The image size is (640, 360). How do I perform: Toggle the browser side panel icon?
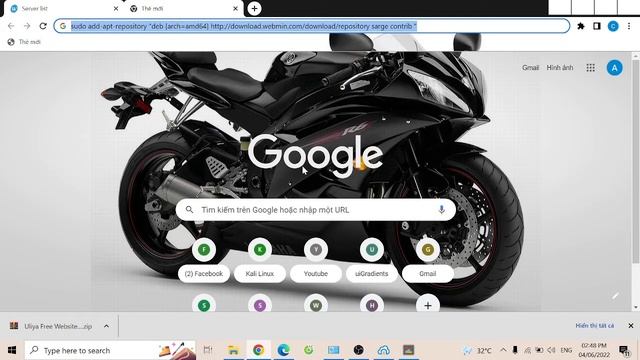597,26
